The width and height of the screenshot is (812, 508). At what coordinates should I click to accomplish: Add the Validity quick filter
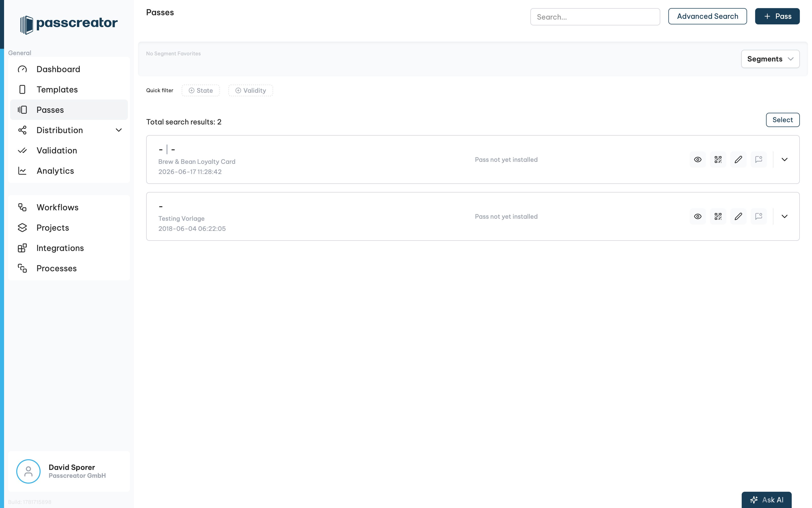[x=251, y=90]
